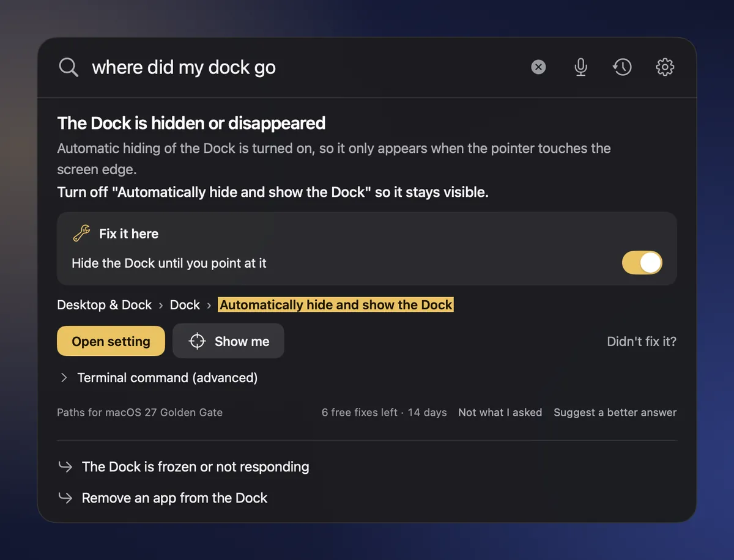This screenshot has width=734, height=560.
Task: Click highlighted Automatically hide and show the Dock
Action: (336, 305)
